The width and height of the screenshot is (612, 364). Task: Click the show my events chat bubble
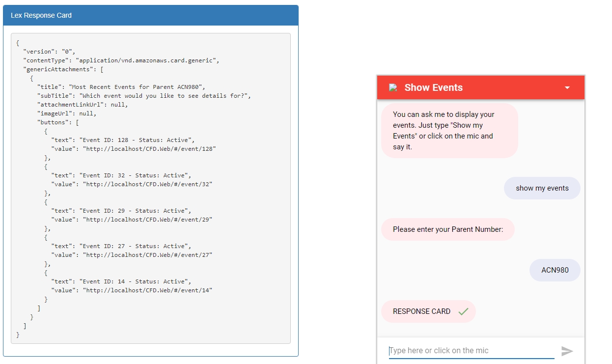click(x=542, y=188)
